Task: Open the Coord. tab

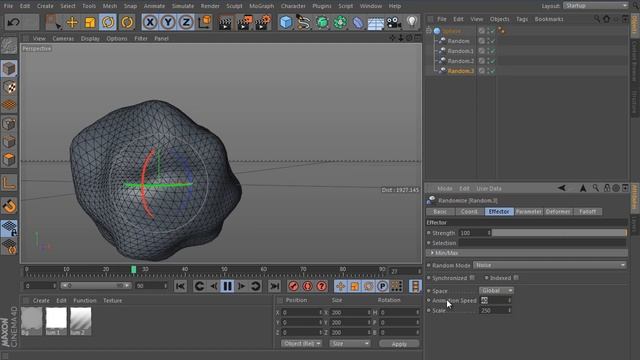Action: 469,211
